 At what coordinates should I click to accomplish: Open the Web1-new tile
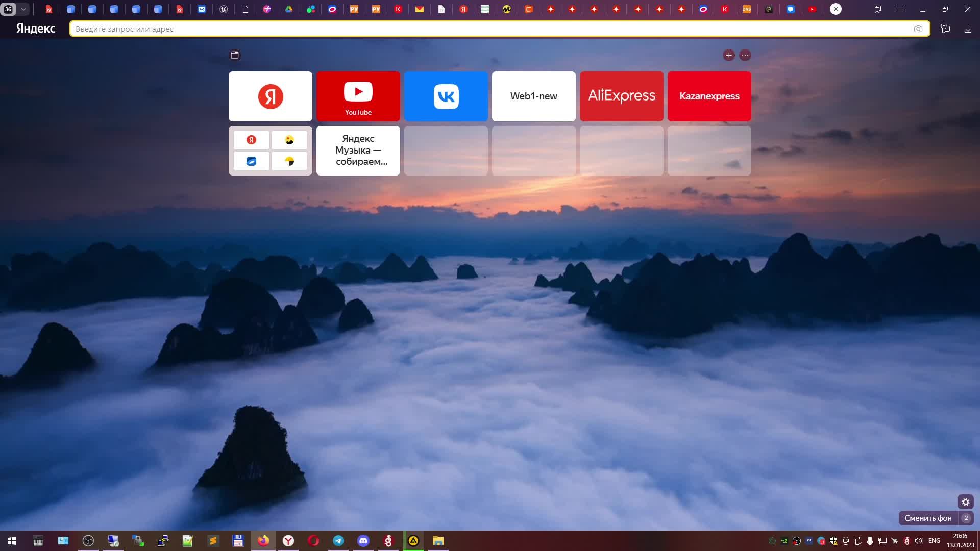coord(533,96)
